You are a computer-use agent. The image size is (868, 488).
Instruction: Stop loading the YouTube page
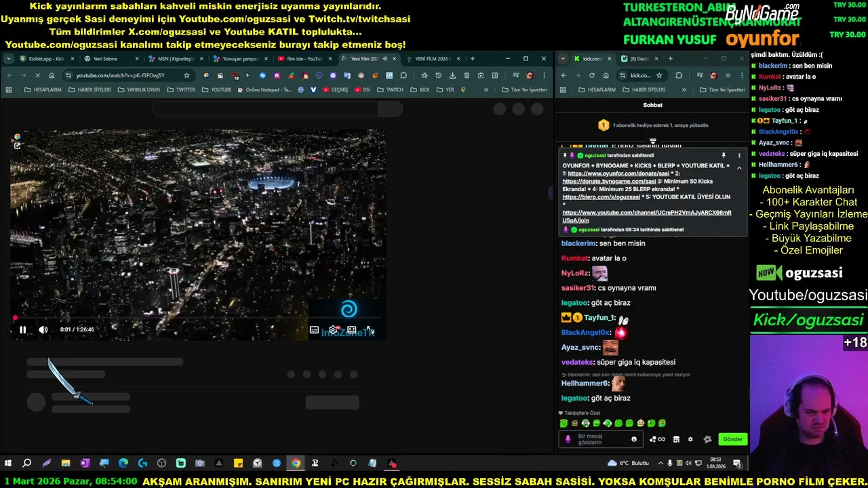pos(37,75)
